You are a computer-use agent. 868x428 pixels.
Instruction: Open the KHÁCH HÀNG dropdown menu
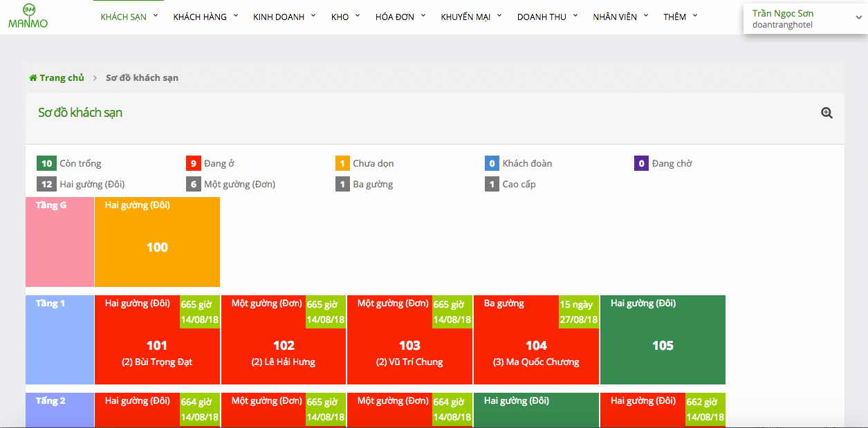point(205,17)
